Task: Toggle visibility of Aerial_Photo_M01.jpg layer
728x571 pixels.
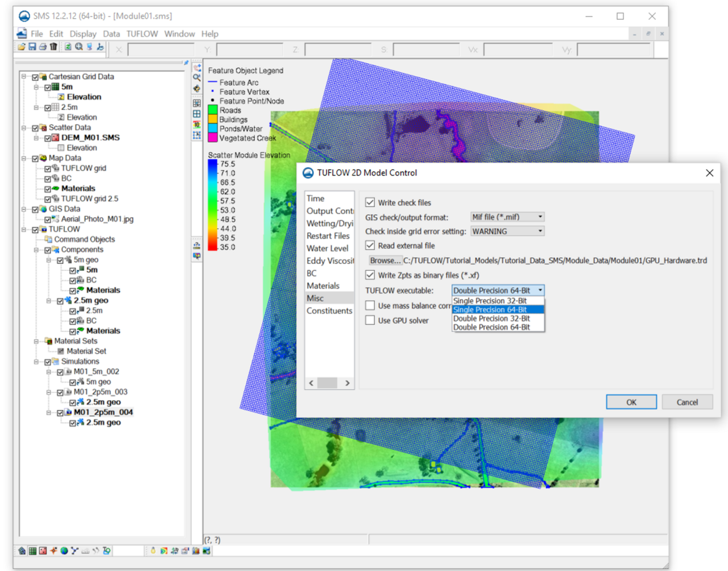Action: pos(48,219)
